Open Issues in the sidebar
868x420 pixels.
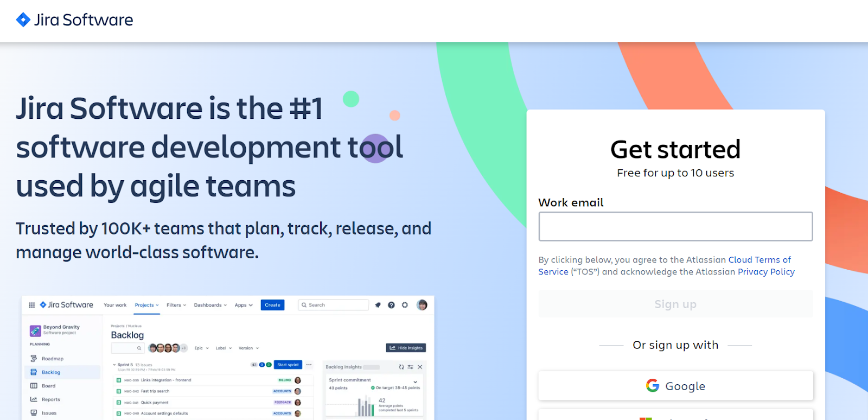coord(49,413)
